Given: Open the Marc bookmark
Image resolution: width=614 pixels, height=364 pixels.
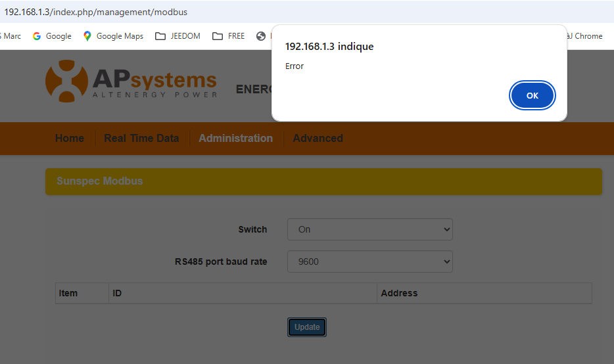Looking at the screenshot, I should point(11,36).
